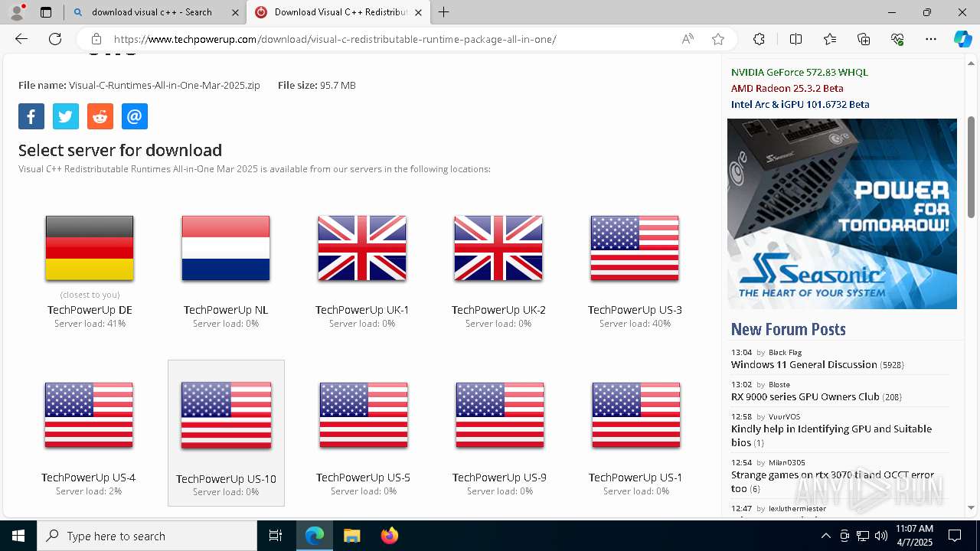Open the taskbar clock showing 11:07 AM
This screenshot has height=551, width=980.
click(x=915, y=536)
